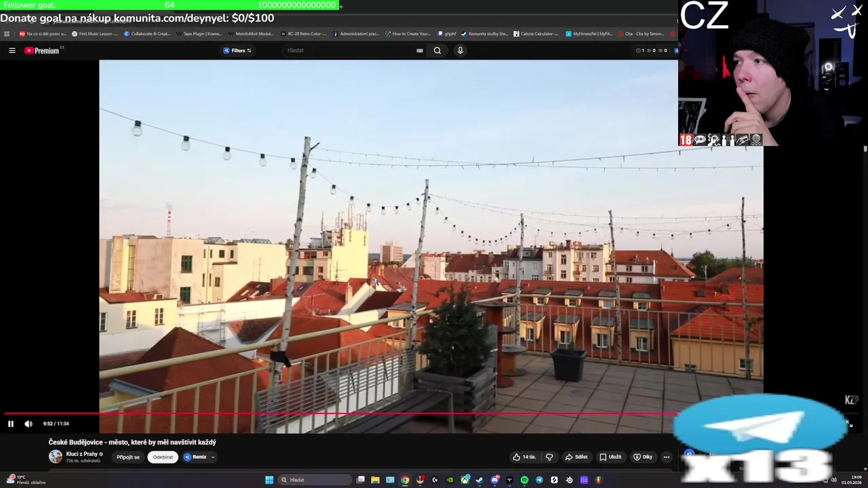Click the tray volume speaker icon
The image size is (868, 488).
tap(833, 480)
